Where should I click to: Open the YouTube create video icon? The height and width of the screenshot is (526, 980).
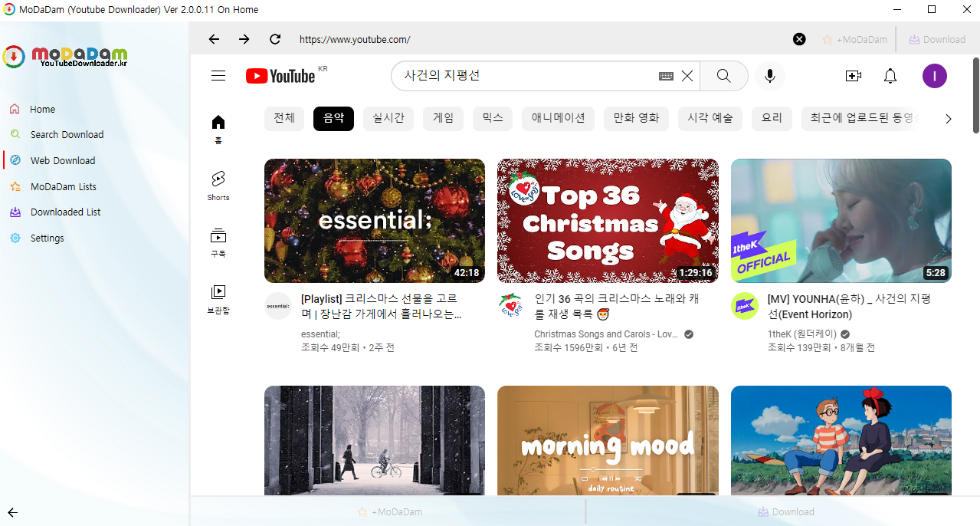pos(854,76)
